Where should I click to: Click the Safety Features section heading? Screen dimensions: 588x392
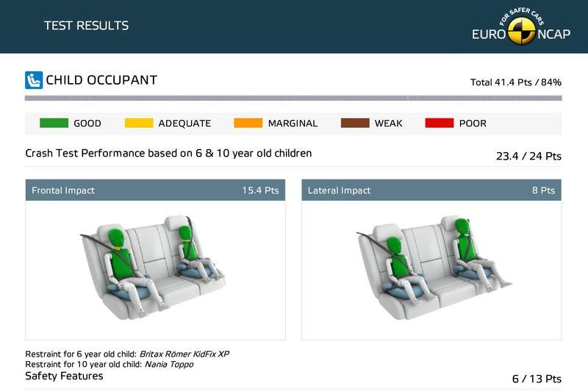(64, 376)
